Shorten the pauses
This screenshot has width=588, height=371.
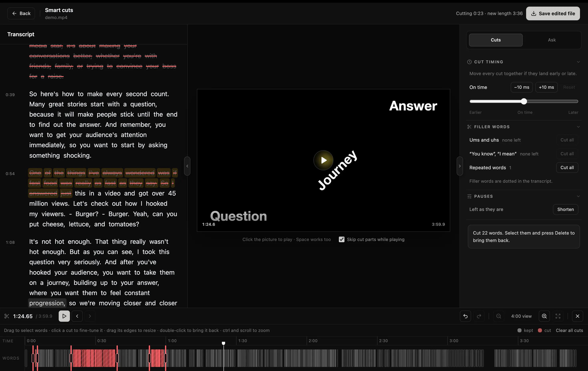pyautogui.click(x=565, y=209)
